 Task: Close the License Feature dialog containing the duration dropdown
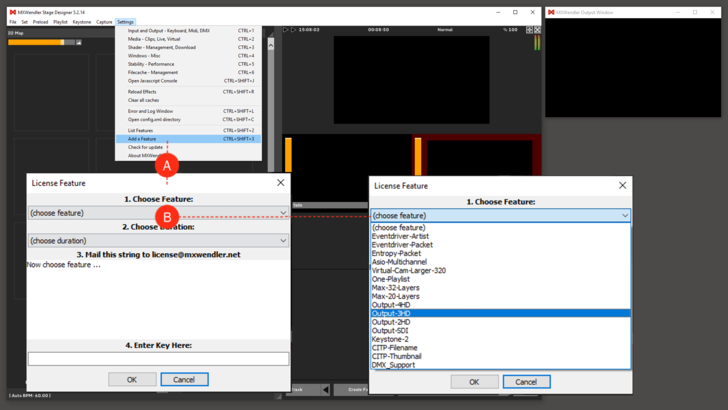click(280, 183)
